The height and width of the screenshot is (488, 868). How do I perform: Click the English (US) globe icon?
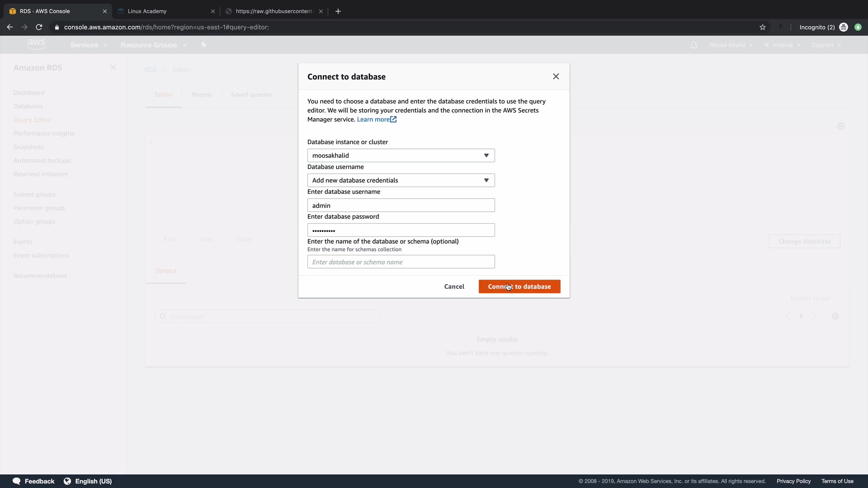pos(67,481)
